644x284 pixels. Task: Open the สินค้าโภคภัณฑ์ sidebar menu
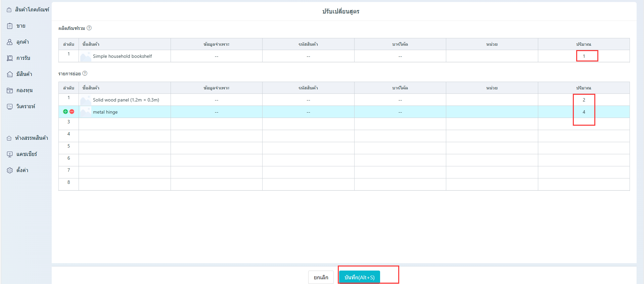tap(28, 10)
